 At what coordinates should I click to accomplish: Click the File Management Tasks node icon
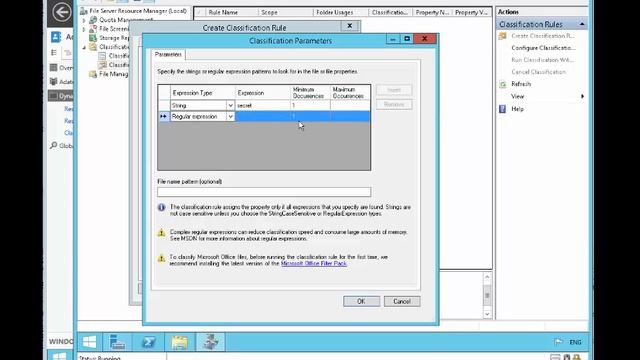coord(93,74)
